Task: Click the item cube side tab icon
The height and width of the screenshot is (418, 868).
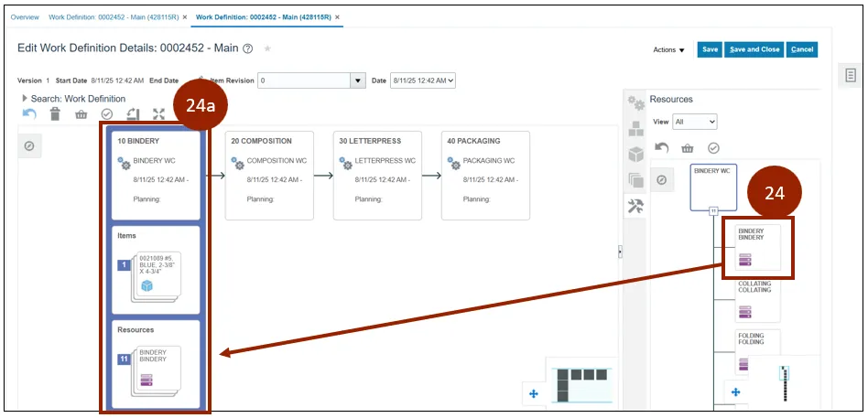Action: 635,154
